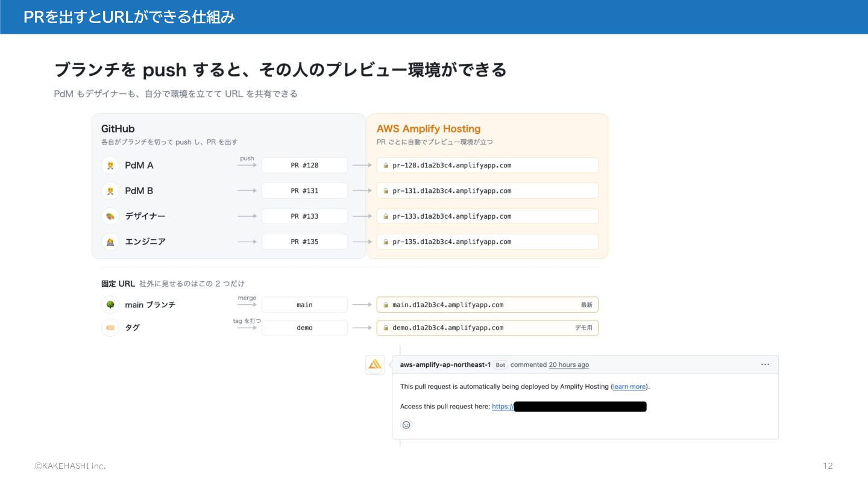Click the lock icon beside pr-135 URL
This screenshot has width=868, height=488.
386,242
